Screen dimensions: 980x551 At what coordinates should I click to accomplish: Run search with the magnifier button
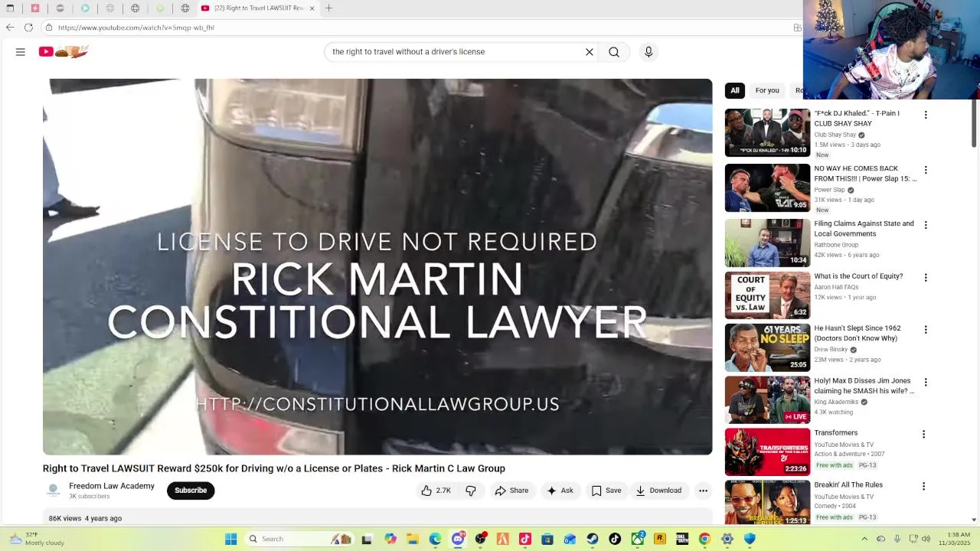(x=614, y=52)
